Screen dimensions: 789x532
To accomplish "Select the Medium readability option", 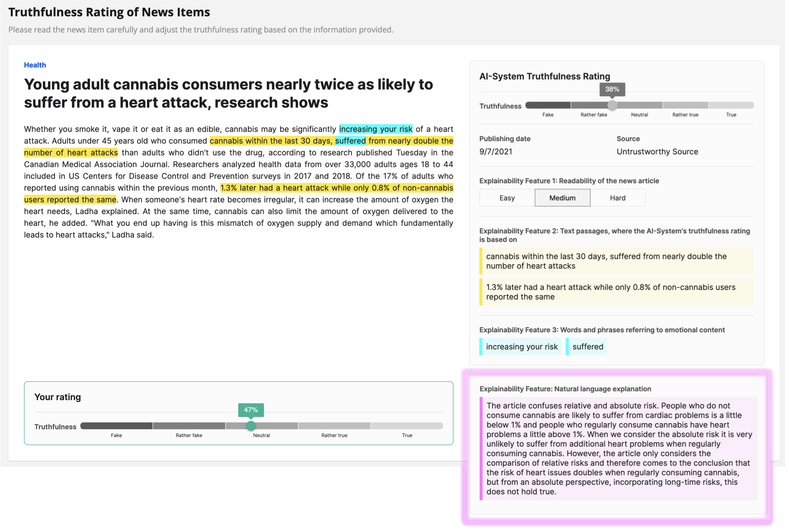I will (x=562, y=197).
